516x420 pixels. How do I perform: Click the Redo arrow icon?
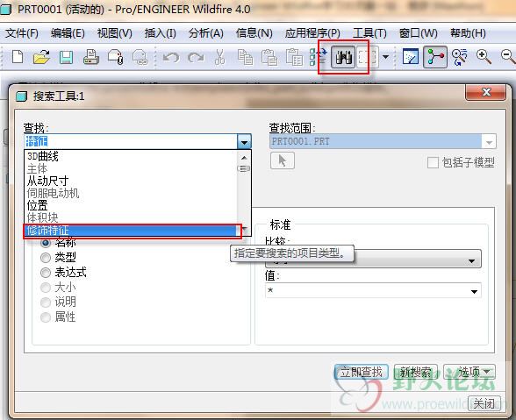click(x=196, y=58)
